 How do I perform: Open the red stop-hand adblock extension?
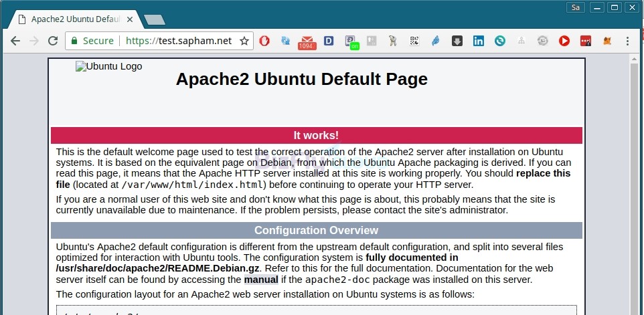point(264,41)
